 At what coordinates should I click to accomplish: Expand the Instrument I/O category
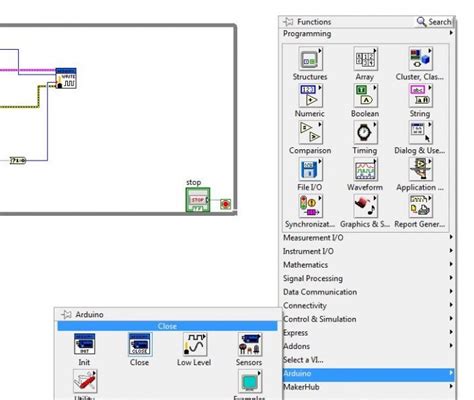(x=367, y=251)
